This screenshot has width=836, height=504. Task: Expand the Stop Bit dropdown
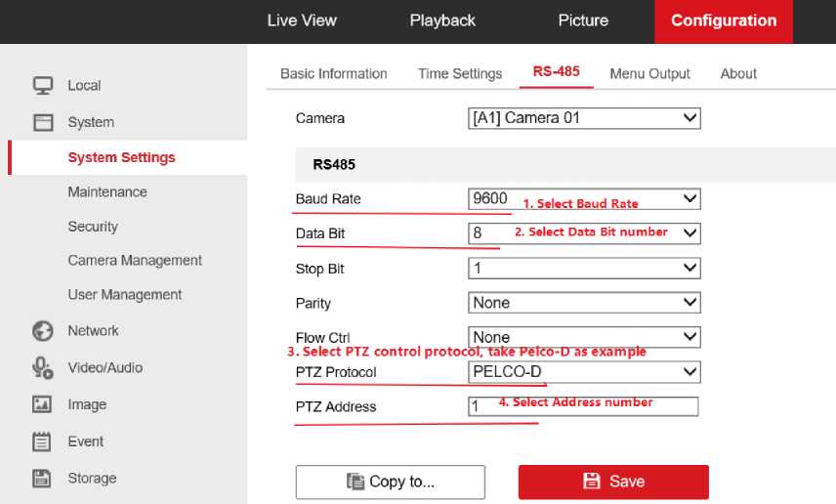point(584,269)
